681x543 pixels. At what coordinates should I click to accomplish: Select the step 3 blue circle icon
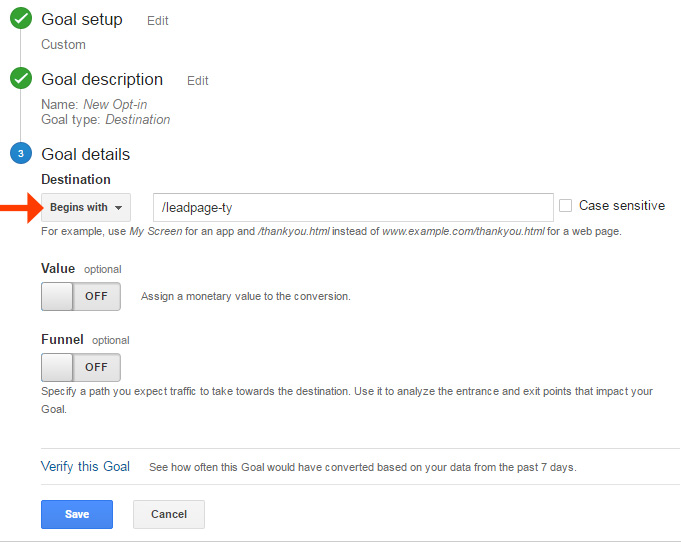coord(20,154)
